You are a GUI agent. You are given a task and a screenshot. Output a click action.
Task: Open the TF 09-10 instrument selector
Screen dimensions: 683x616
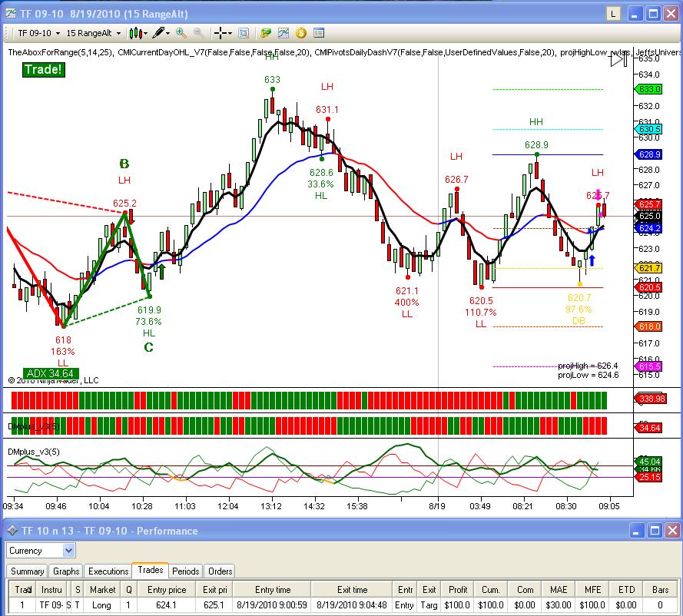coord(38,33)
